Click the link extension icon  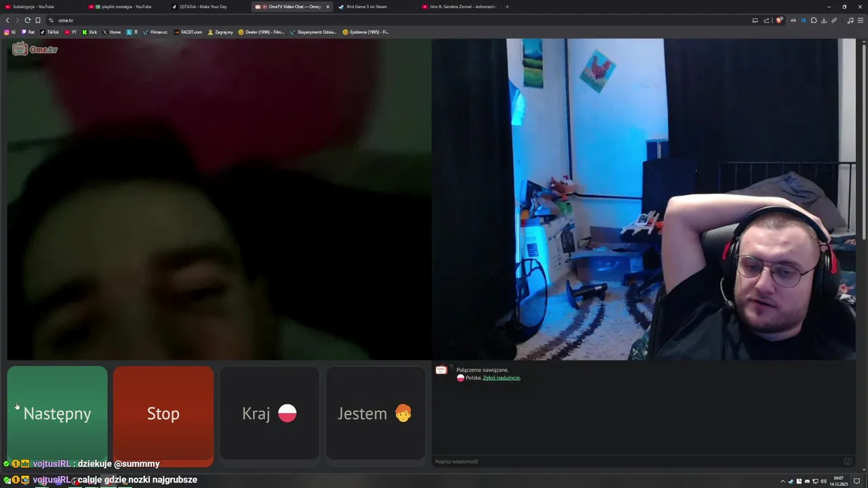[x=834, y=20]
